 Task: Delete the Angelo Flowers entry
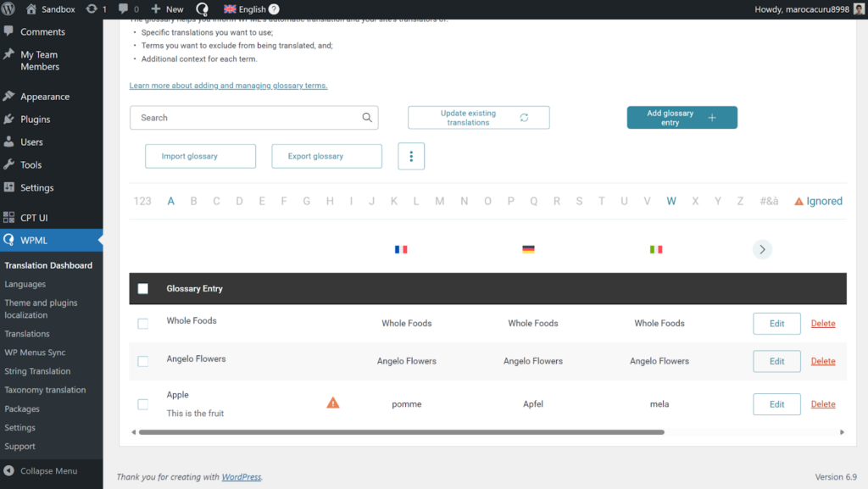(823, 361)
